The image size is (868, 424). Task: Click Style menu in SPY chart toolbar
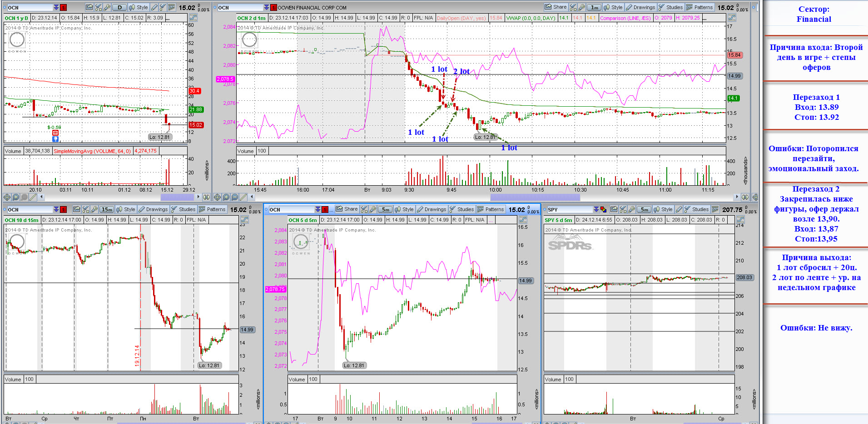tap(663, 209)
